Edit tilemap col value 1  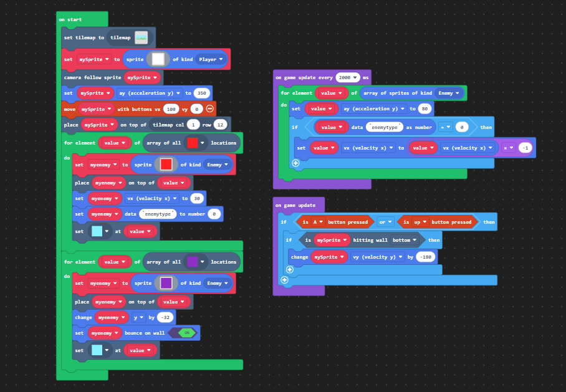193,125
